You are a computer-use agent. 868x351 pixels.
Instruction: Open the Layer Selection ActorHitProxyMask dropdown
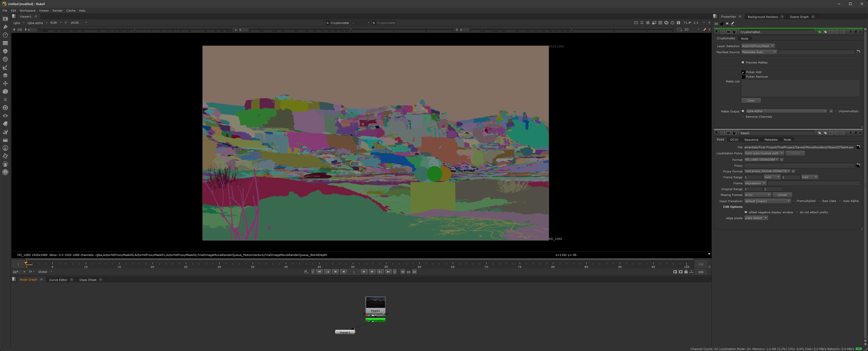[758, 46]
